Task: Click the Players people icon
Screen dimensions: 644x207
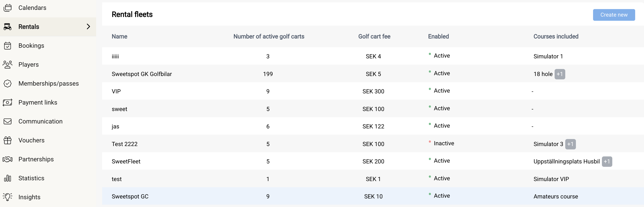Action: click(8, 65)
